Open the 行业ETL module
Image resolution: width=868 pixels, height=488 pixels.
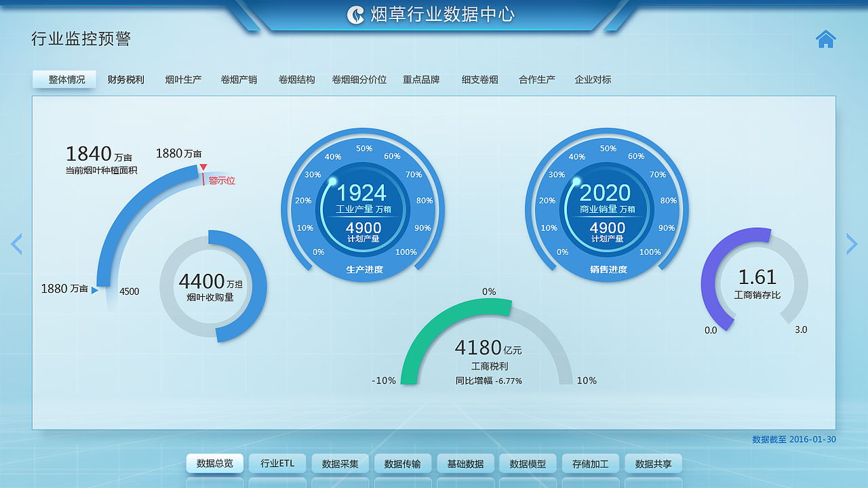click(x=277, y=464)
